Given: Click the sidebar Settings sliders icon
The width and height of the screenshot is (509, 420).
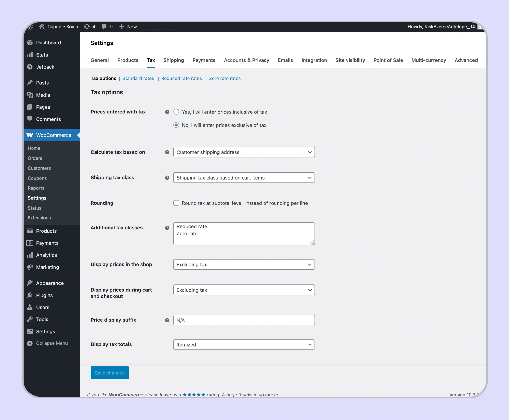Looking at the screenshot, I should tap(30, 331).
